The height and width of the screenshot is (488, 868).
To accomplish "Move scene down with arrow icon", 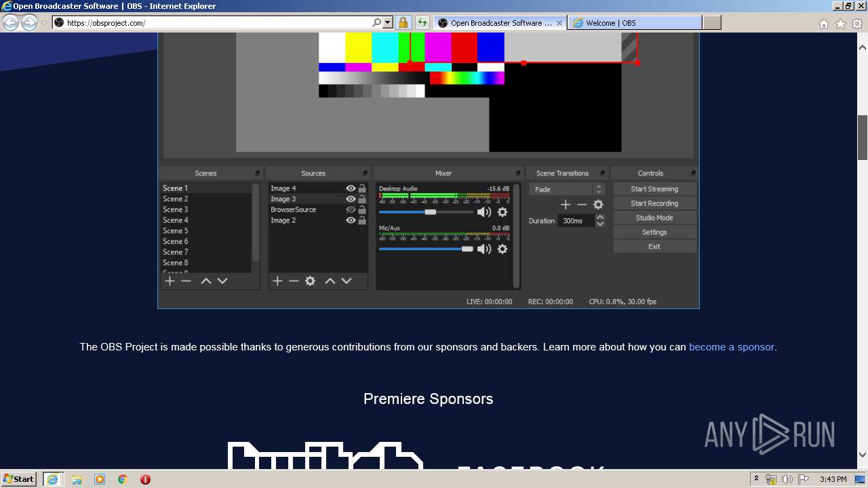I will point(222,281).
